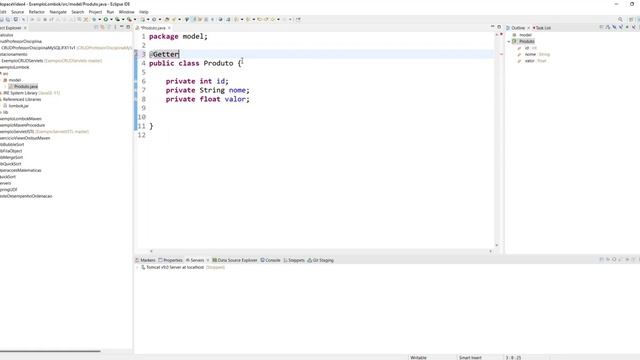Click the Project Explorer horizontal scrollbar
This screenshot has height=360, width=640.
[x=50, y=351]
